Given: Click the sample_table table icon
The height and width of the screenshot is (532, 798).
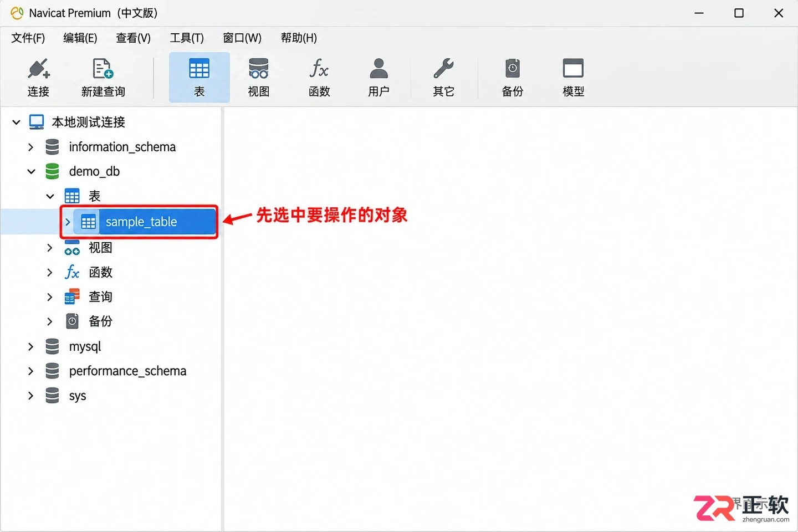Looking at the screenshot, I should coord(89,222).
